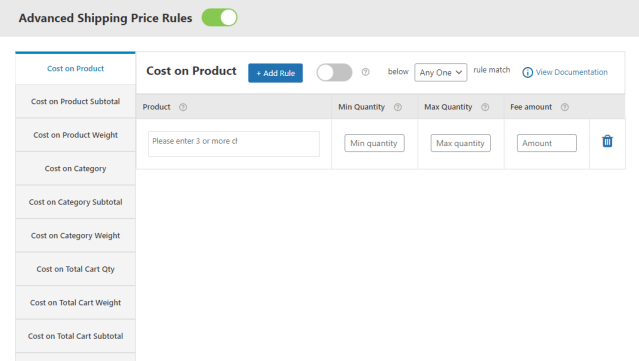This screenshot has height=361, width=639.
Task: Click the Max Quantity column header text
Action: pyautogui.click(x=448, y=107)
